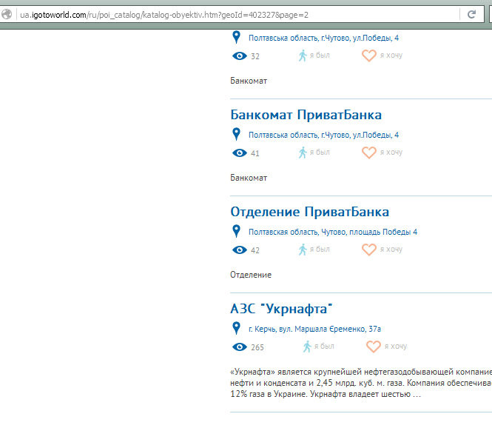Click the globe site identity icon
This screenshot has width=492, height=448.
[x=6, y=14]
